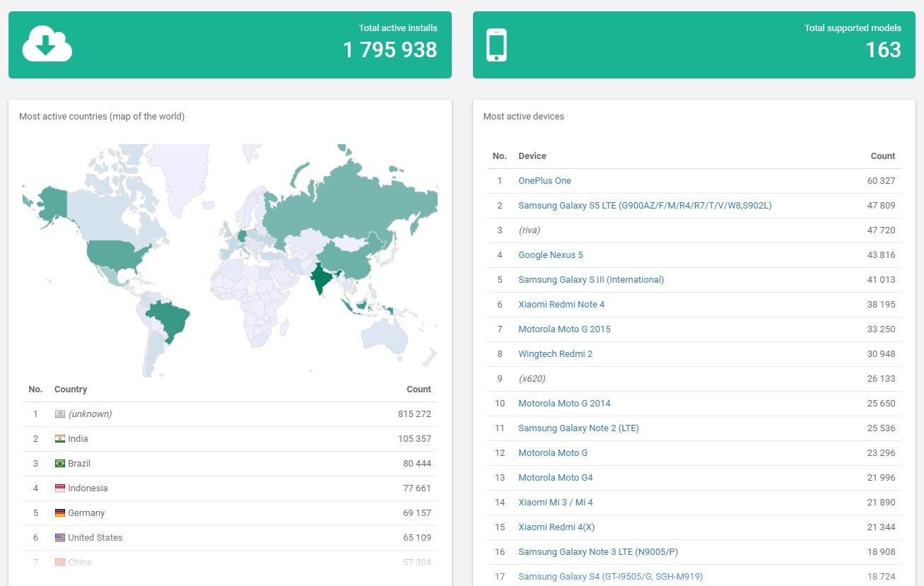Click the unknown country flag icon
The image size is (924, 586).
(60, 414)
